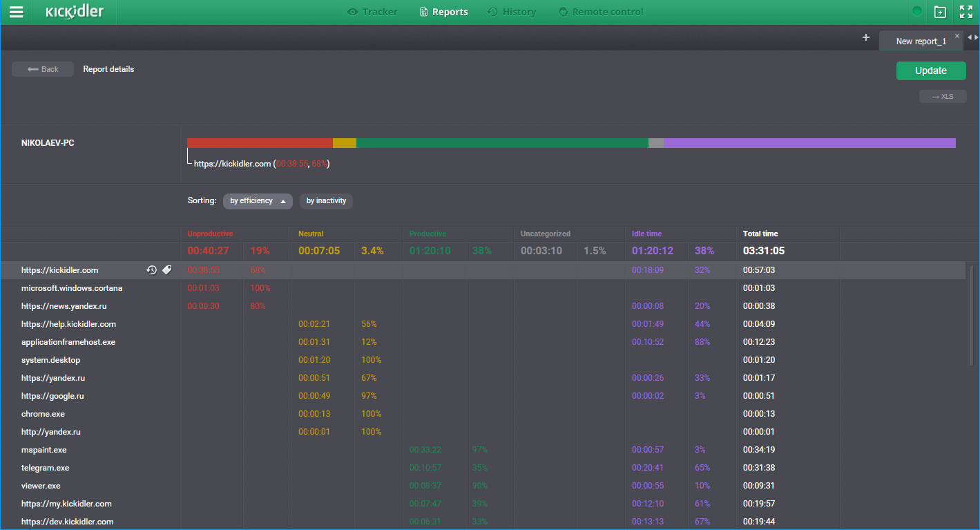The width and height of the screenshot is (980, 530).
Task: Click the Uncategorized column header
Action: pyautogui.click(x=546, y=234)
